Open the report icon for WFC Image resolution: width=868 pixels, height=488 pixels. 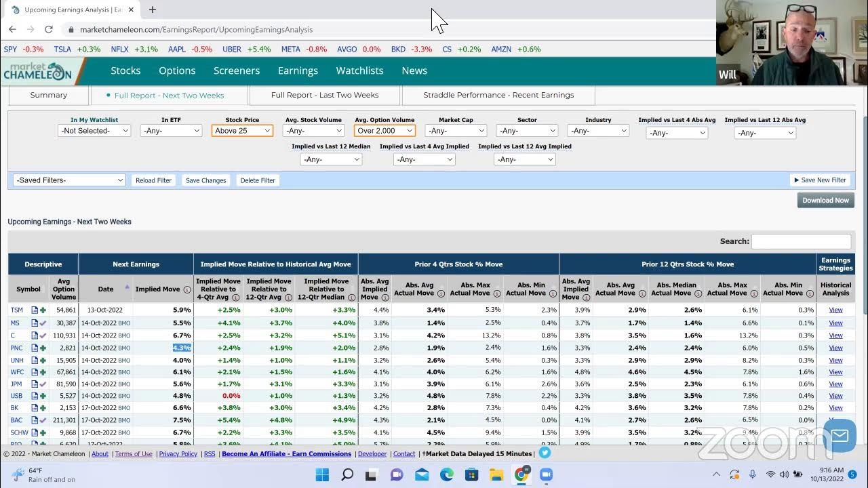[x=35, y=372]
